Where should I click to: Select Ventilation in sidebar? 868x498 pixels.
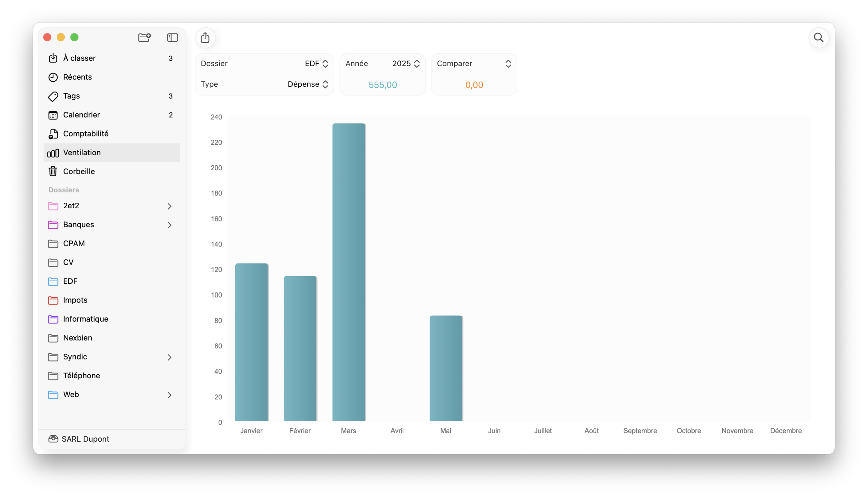pyautogui.click(x=82, y=153)
